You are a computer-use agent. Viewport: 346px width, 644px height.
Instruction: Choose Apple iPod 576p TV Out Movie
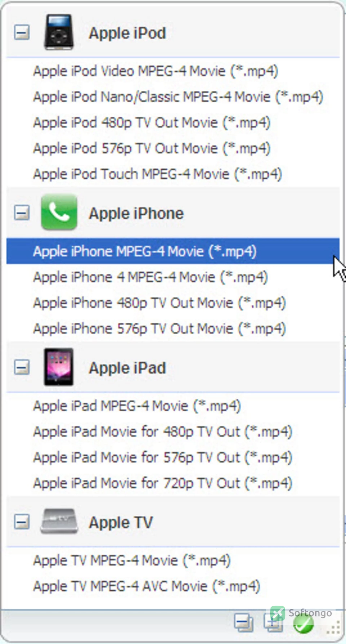(x=173, y=148)
